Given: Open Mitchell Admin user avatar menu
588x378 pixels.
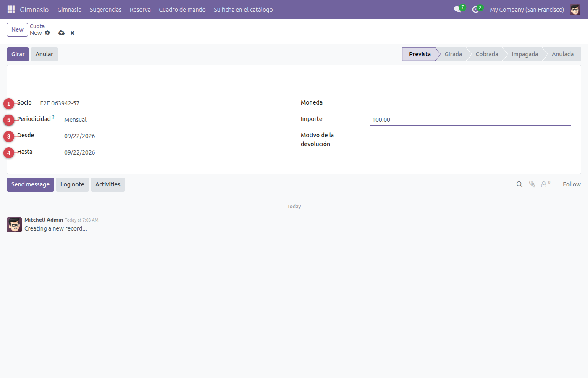Looking at the screenshot, I should [575, 9].
